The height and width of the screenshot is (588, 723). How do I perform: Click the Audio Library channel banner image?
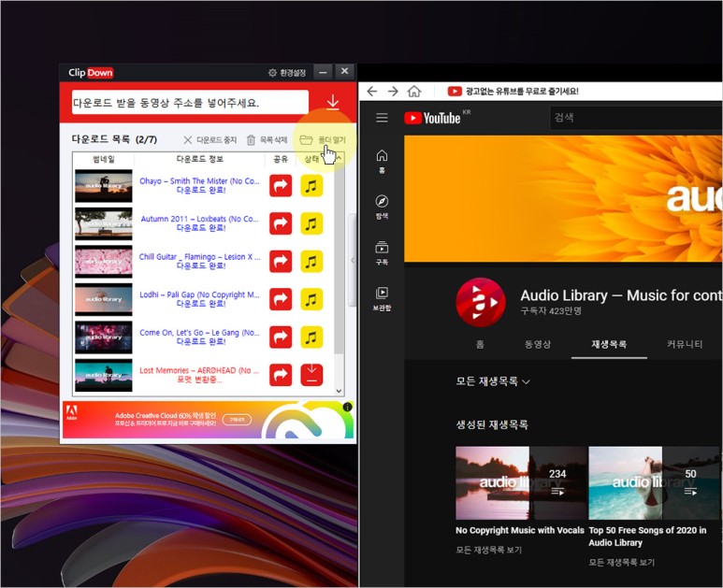563,198
